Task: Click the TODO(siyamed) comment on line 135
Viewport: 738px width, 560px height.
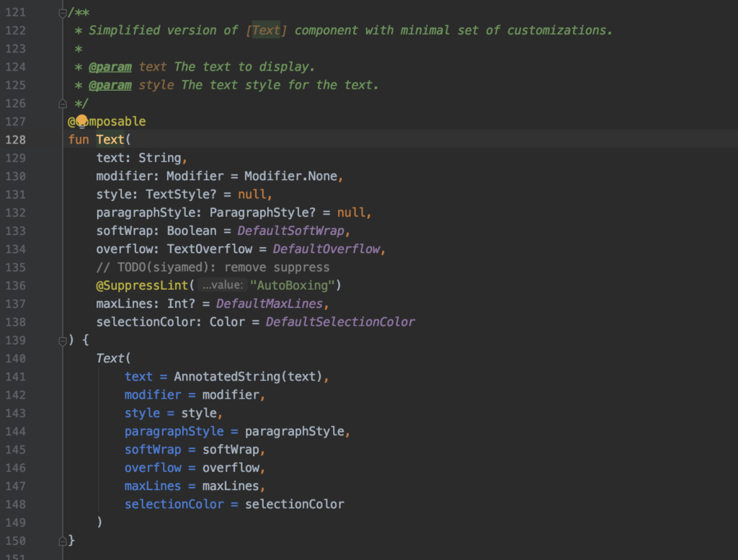Action: pyautogui.click(x=213, y=267)
